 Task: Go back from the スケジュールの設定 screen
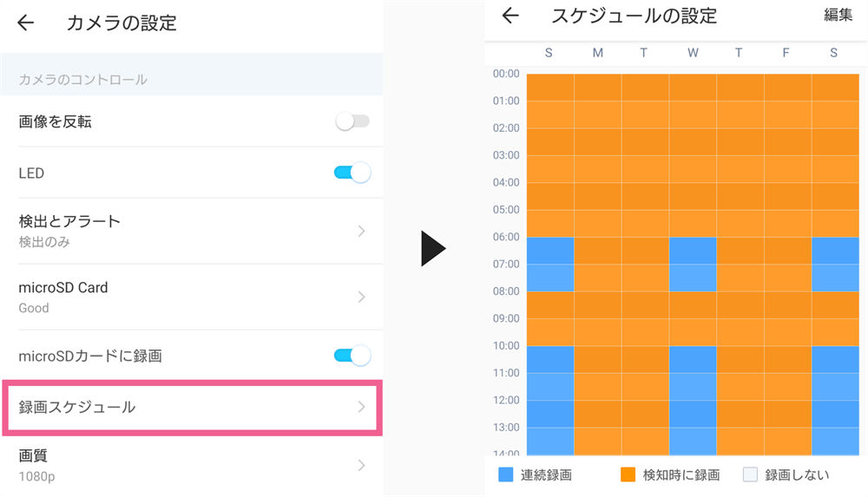510,16
